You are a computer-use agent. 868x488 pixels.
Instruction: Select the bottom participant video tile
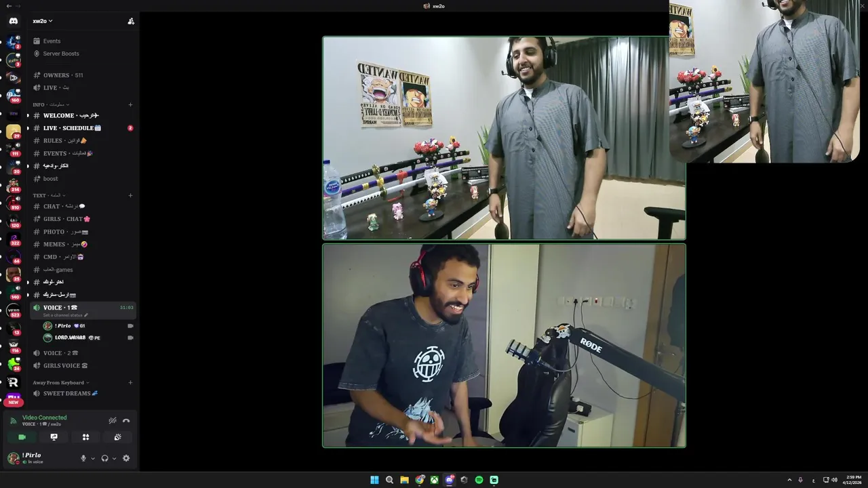tap(504, 346)
